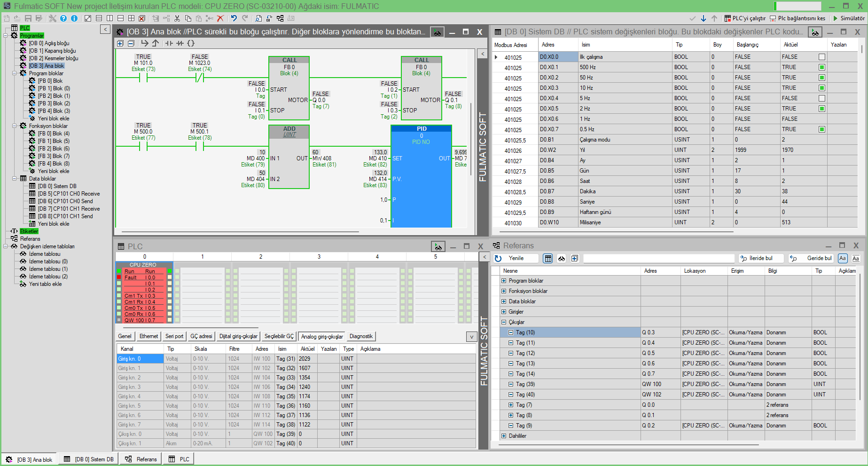Collapse the Fonksiyon bloklar tree node
This screenshot has width=868, height=466.
(x=14, y=126)
